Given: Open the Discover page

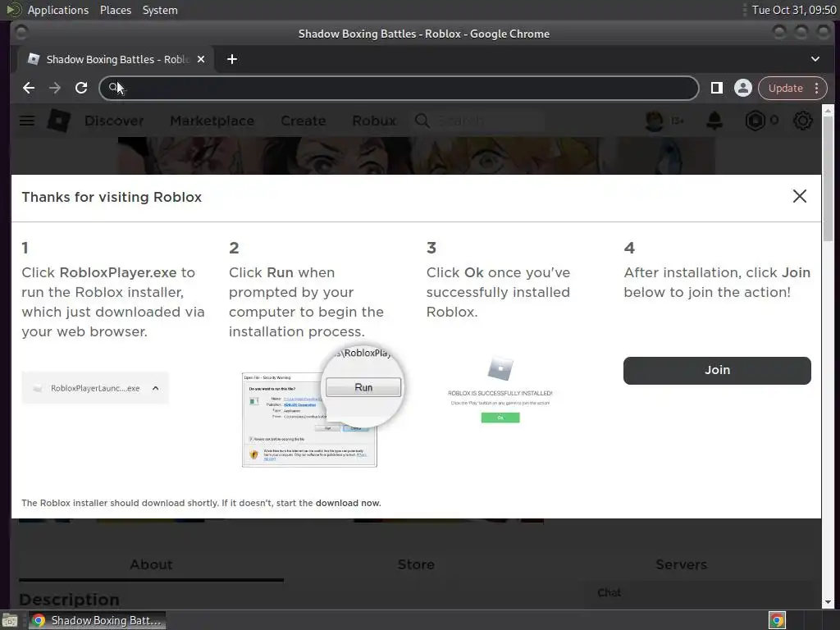Looking at the screenshot, I should 114,121.
